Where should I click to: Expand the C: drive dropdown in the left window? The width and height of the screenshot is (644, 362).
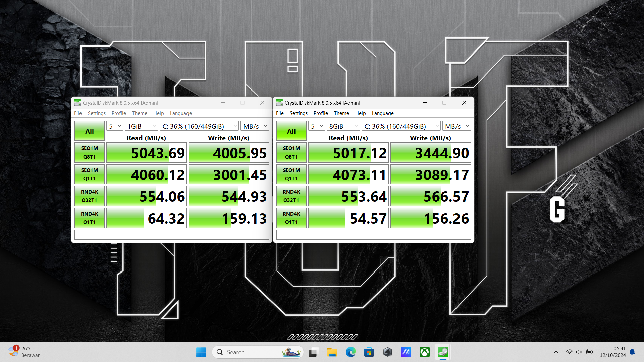tap(199, 126)
